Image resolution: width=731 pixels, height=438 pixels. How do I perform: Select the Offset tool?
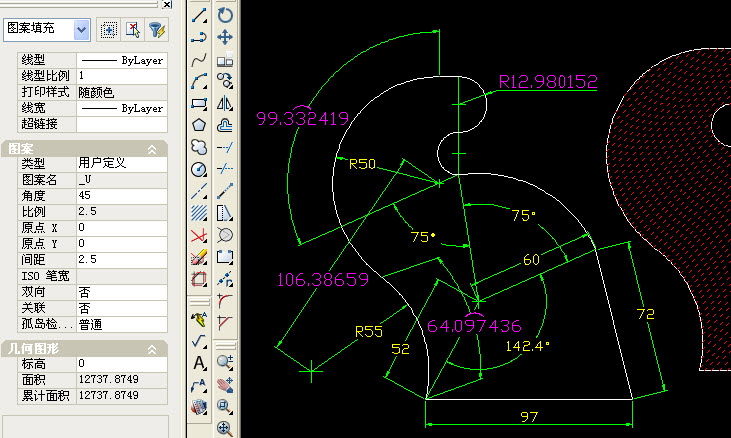pyautogui.click(x=225, y=125)
